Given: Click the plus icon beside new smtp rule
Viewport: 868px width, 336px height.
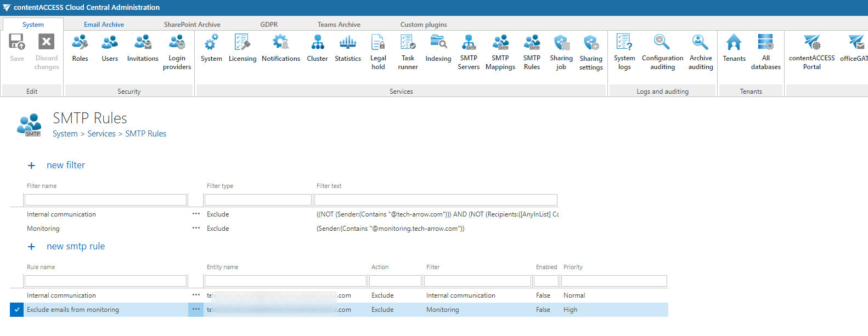Looking at the screenshot, I should coord(31,247).
